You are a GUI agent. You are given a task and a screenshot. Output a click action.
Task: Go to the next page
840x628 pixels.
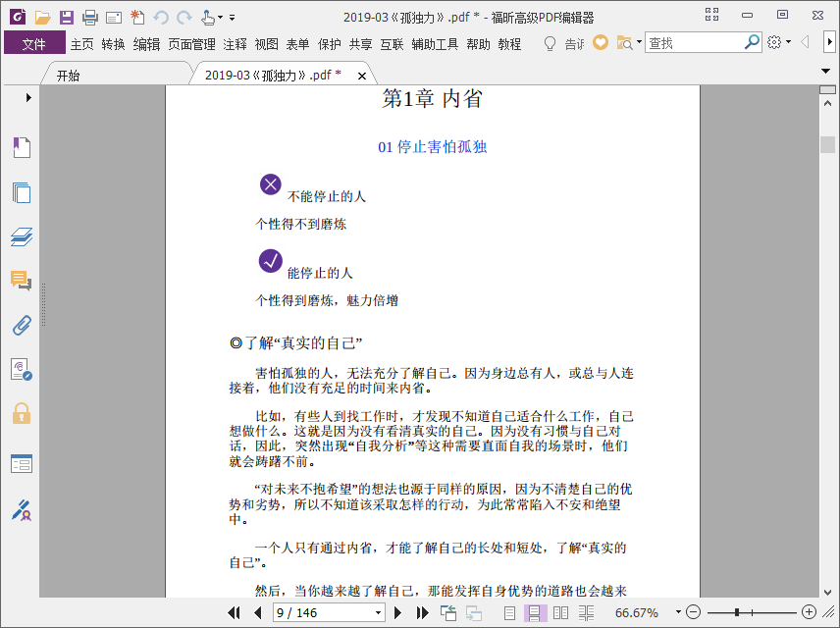click(398, 612)
